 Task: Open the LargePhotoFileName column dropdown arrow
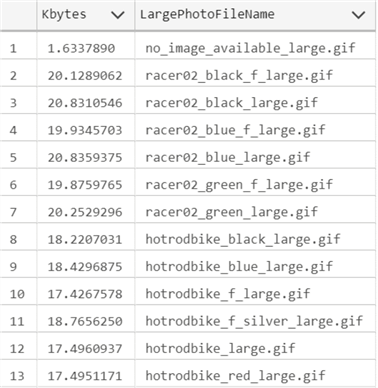(x=358, y=15)
